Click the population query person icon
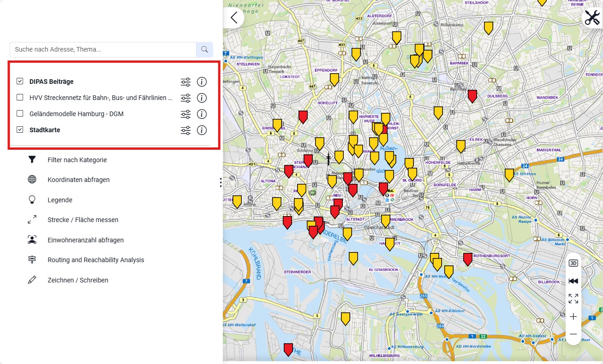This screenshot has width=603, height=364. pos(32,240)
